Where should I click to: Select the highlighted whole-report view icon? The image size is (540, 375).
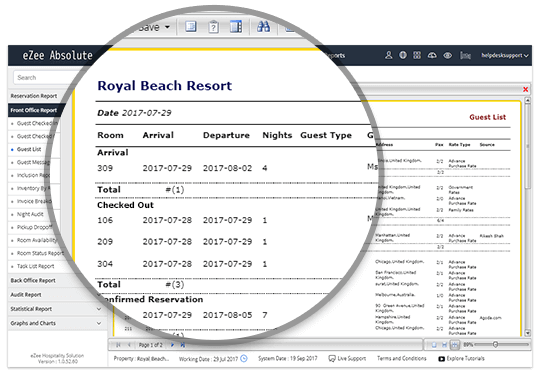coord(455,345)
